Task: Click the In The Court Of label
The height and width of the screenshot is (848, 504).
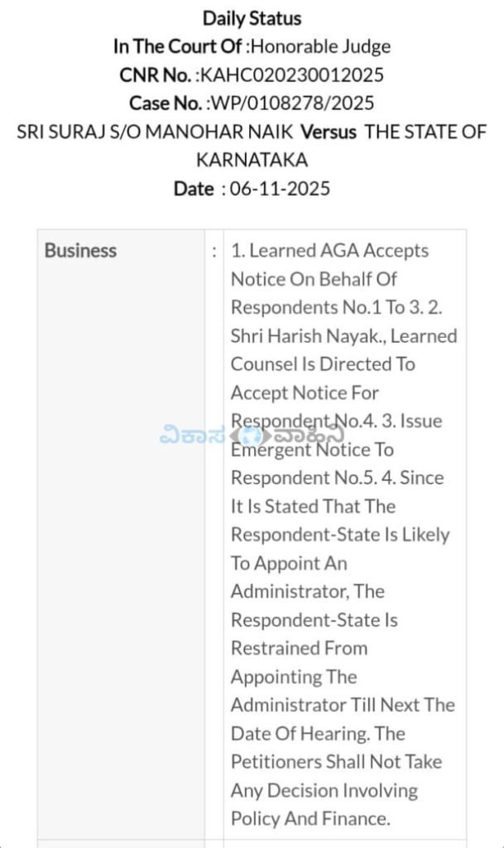Action: point(178,47)
